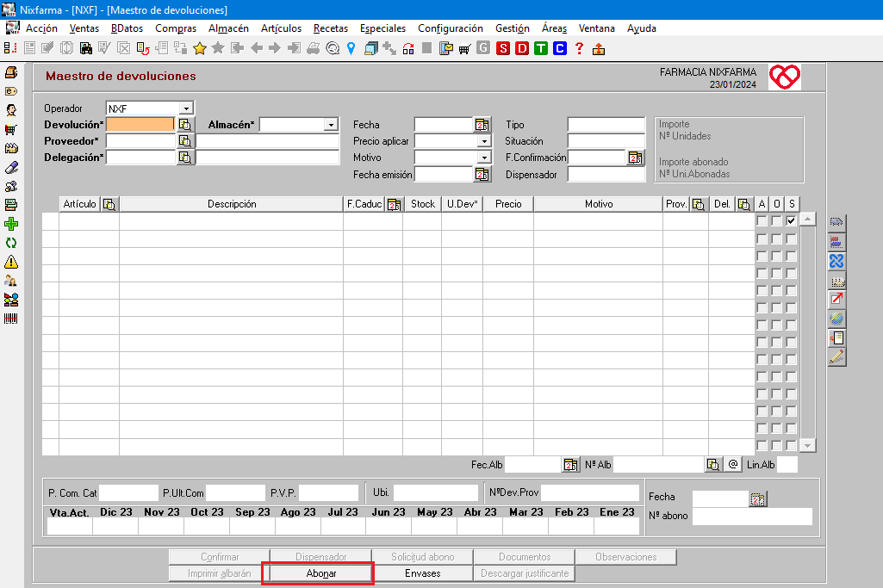Check the S checkbox in second row

coord(791,238)
